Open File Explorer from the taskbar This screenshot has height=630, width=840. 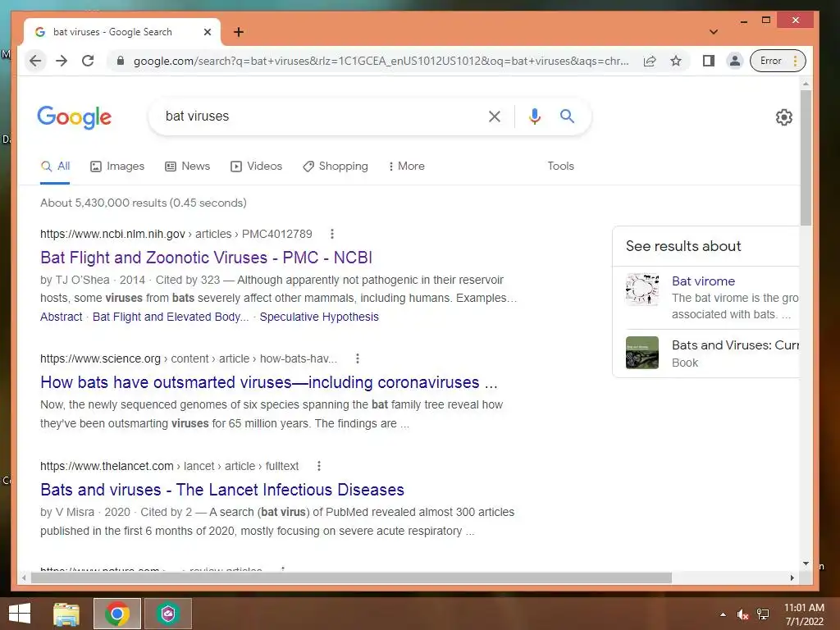[66, 614]
